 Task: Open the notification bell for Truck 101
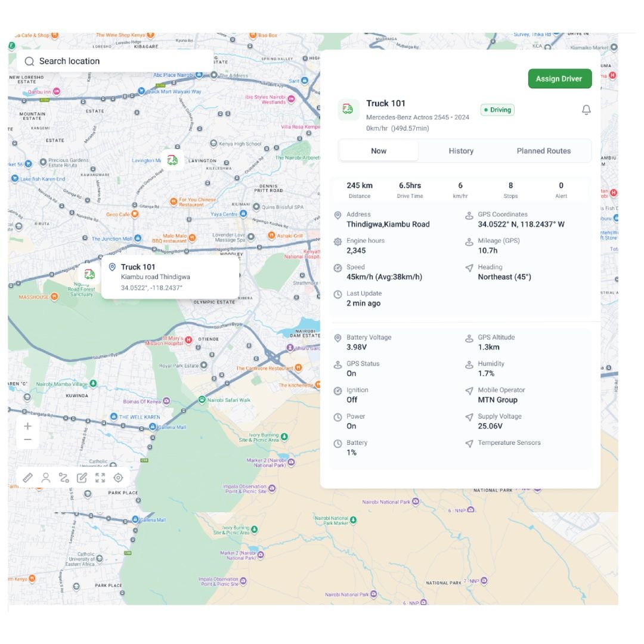point(586,110)
